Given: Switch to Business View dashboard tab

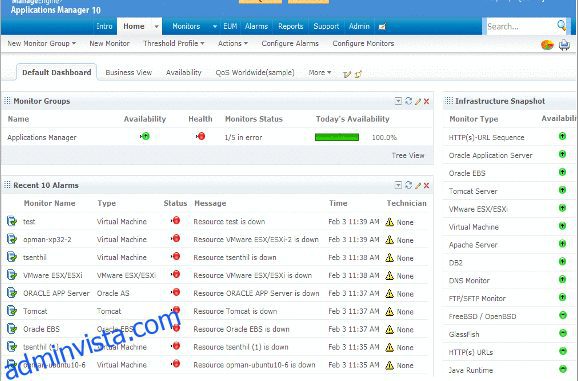Looking at the screenshot, I should coord(129,73).
